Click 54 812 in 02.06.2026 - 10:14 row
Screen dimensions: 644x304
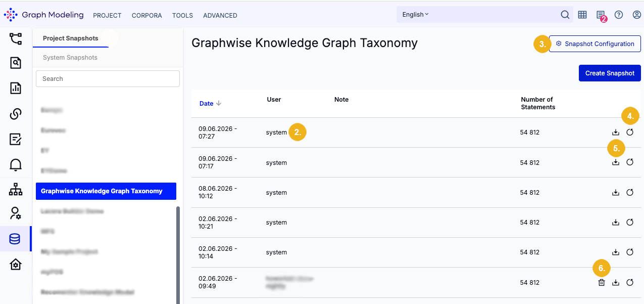click(530, 252)
